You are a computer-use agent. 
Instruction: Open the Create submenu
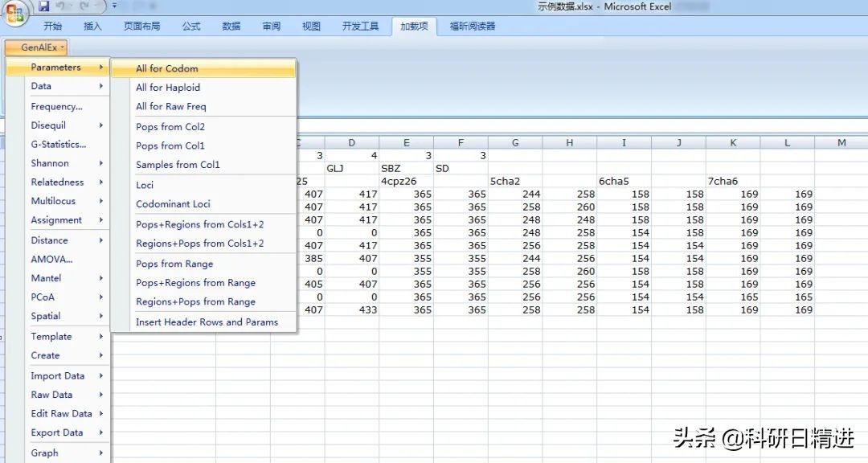click(58, 355)
